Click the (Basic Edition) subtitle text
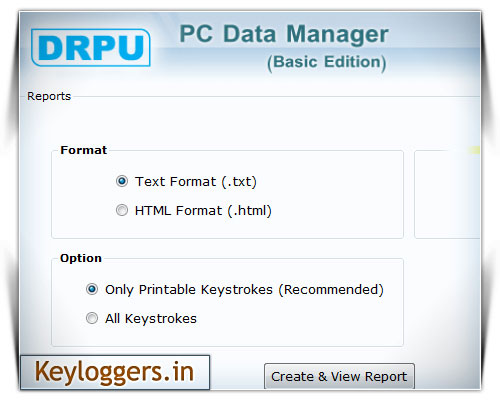Image resolution: width=500 pixels, height=400 pixels. 327,62
